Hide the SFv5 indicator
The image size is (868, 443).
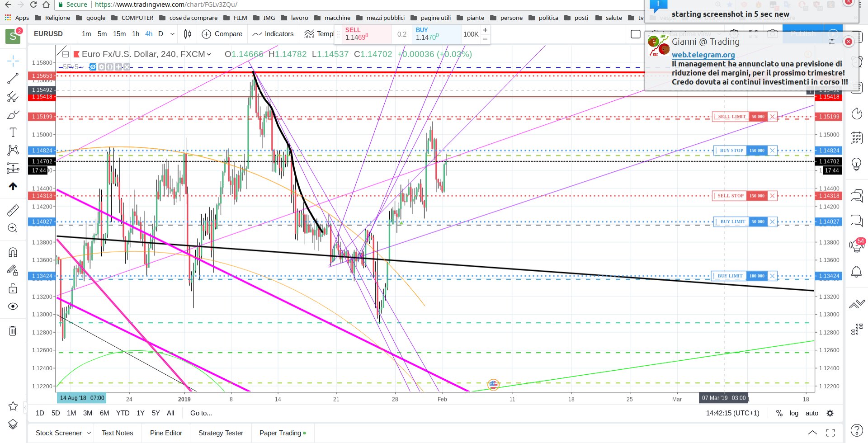click(x=93, y=67)
